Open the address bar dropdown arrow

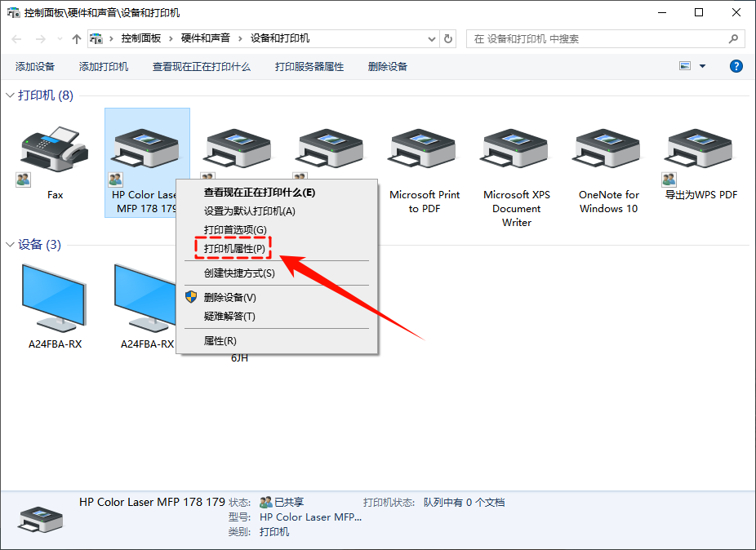click(432, 38)
